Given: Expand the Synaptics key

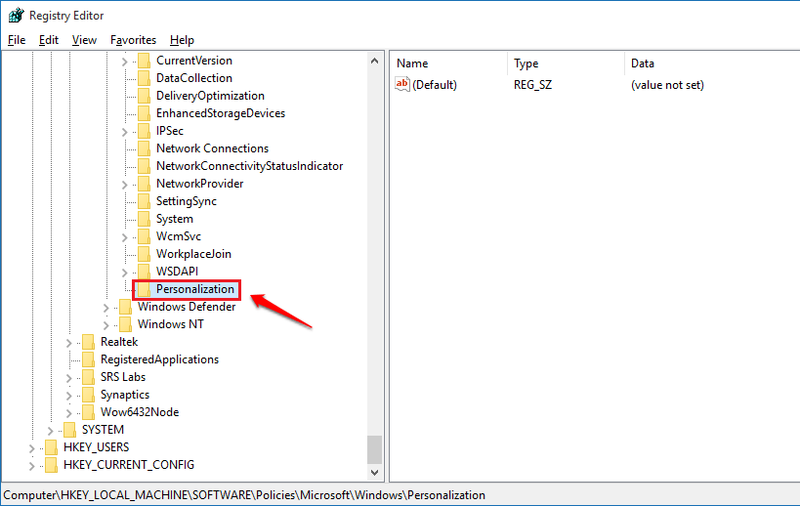Looking at the screenshot, I should (68, 396).
